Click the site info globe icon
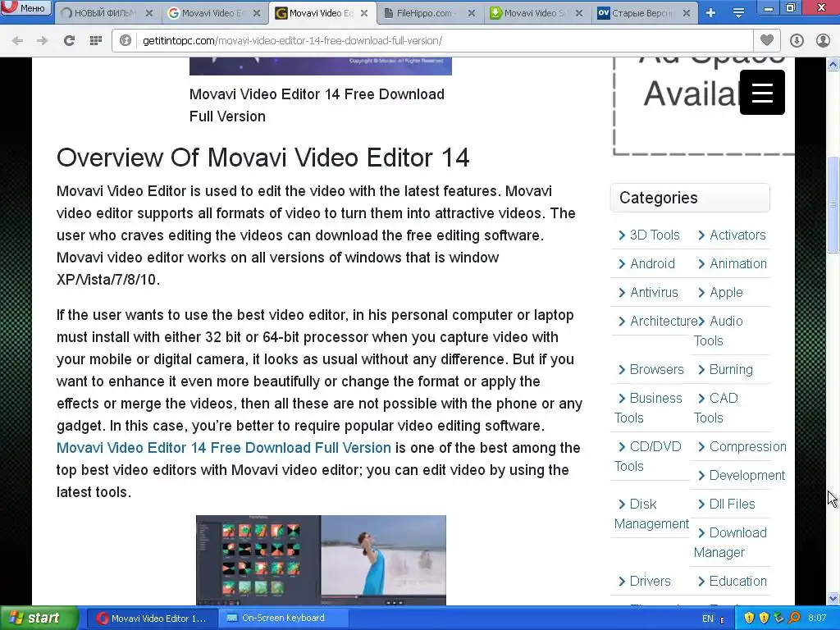This screenshot has height=630, width=840. tap(126, 40)
